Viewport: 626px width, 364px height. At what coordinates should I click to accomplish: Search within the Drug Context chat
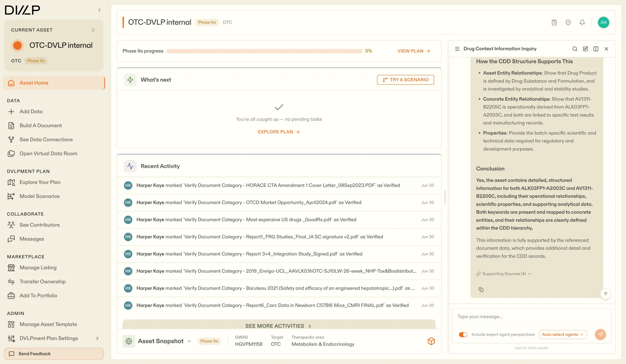click(575, 49)
